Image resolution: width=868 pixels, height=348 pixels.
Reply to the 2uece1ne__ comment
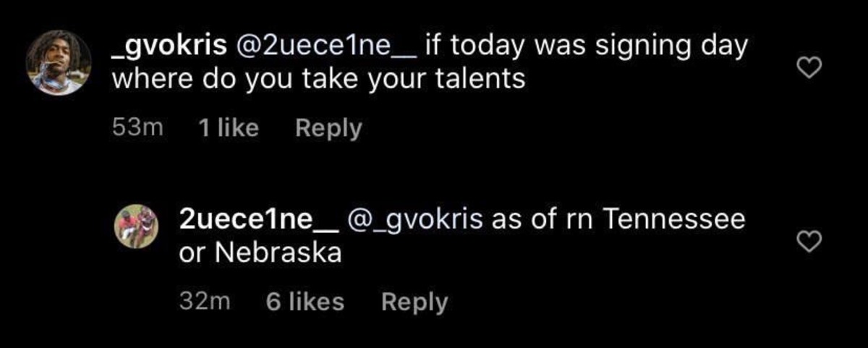(414, 302)
